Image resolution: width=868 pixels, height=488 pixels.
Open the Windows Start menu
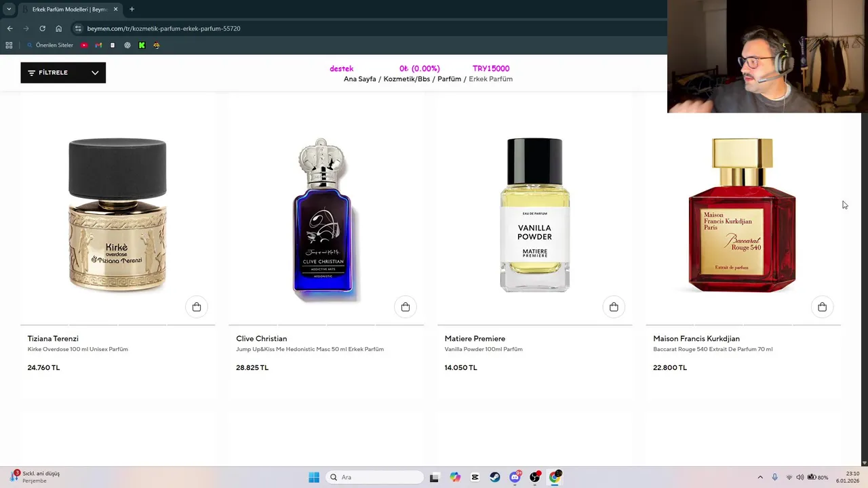click(314, 477)
